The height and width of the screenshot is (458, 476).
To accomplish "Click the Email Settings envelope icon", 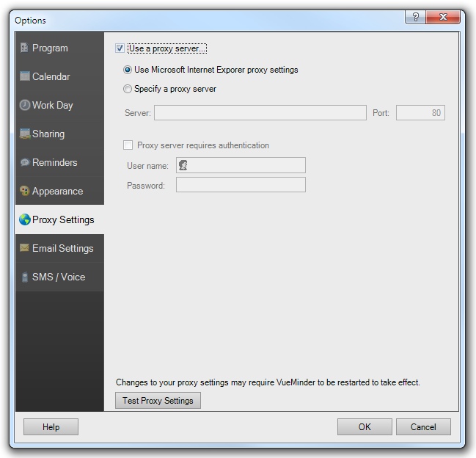I will tap(24, 248).
